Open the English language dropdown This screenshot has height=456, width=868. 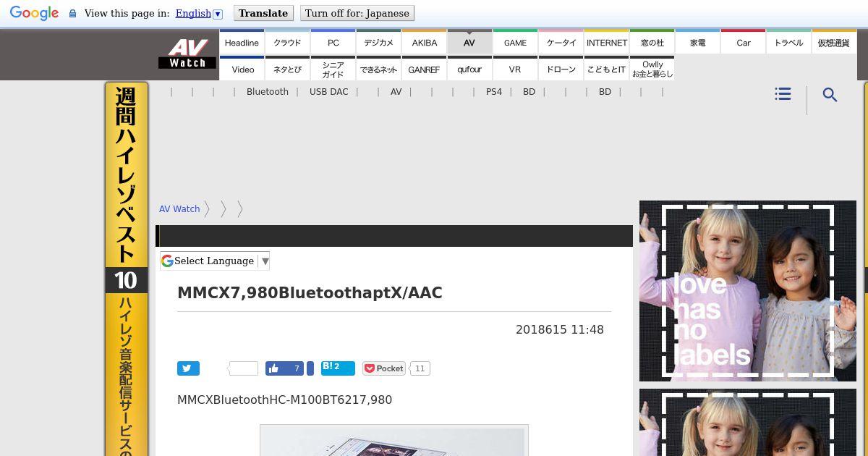coord(199,13)
